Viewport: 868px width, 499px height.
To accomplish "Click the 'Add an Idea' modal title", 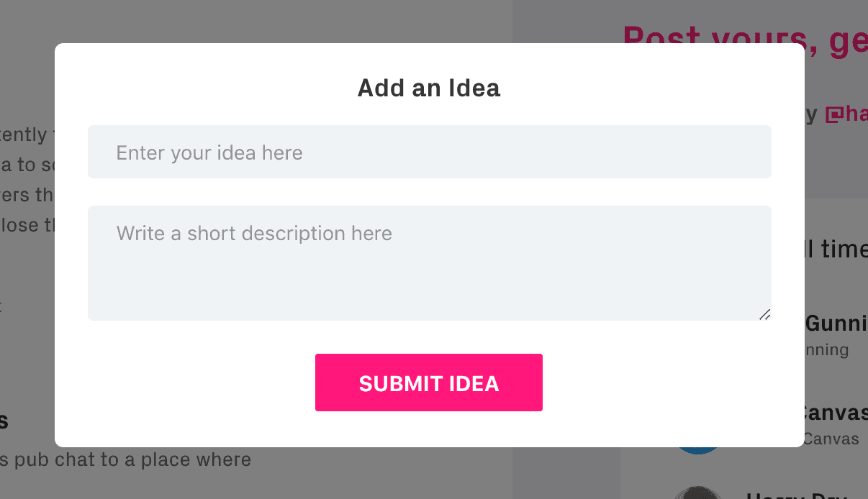I will coord(429,88).
